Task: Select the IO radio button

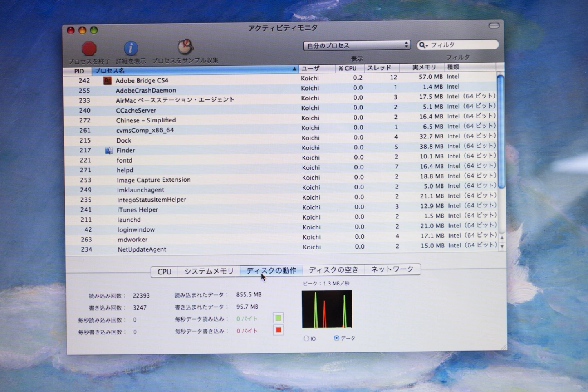Action: click(307, 339)
